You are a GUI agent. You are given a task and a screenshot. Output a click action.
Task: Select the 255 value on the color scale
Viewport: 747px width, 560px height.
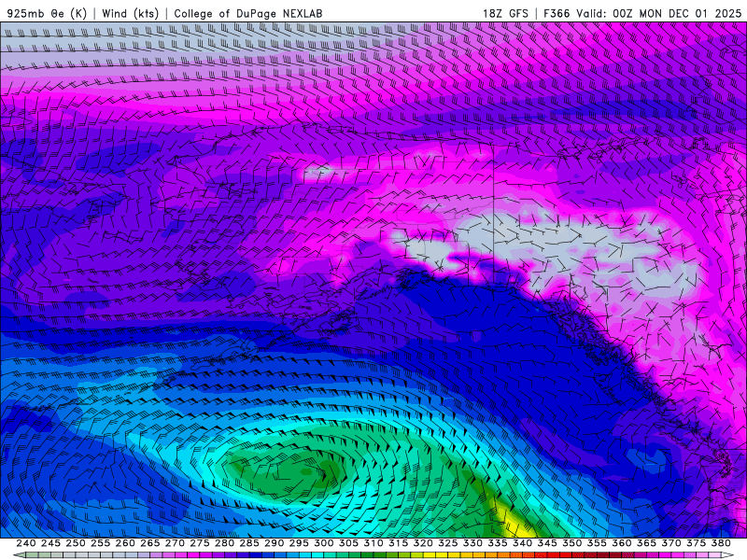(x=101, y=543)
